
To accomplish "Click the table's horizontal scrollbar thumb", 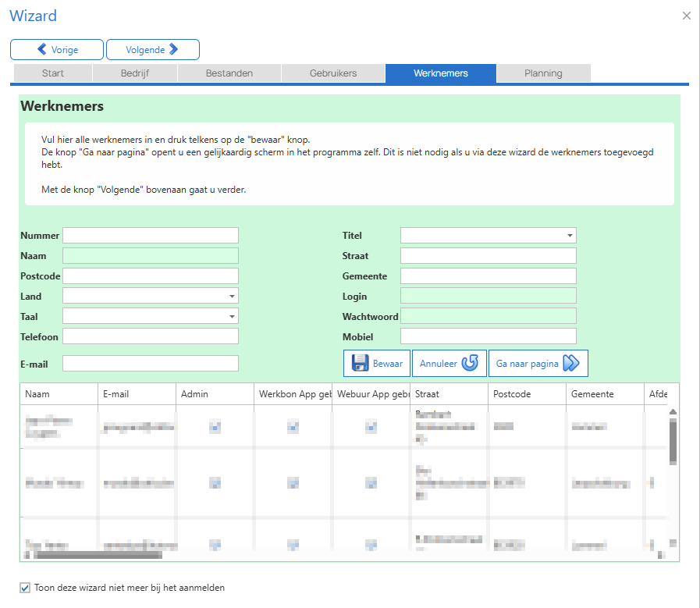I will [98, 556].
